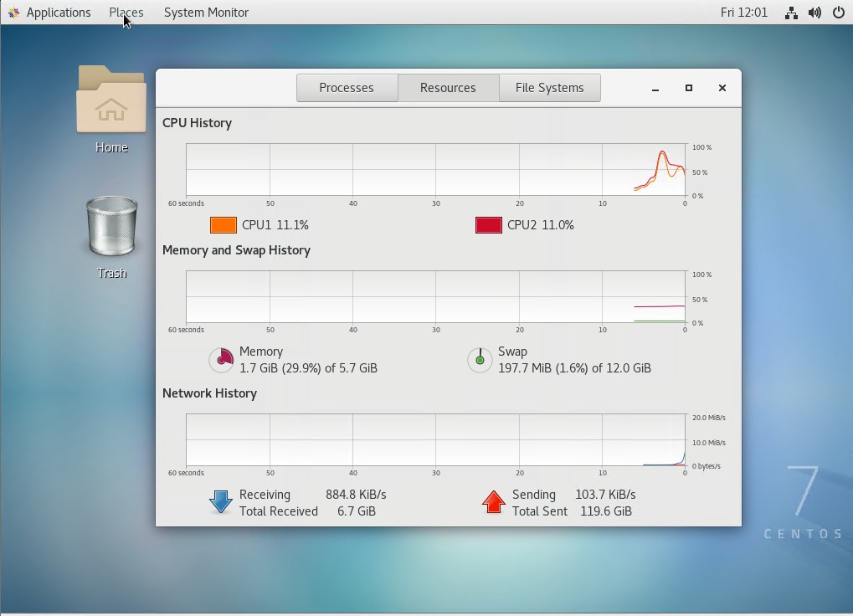The image size is (853, 616).
Task: Click the red CPU2 color swatch
Action: tap(489, 225)
